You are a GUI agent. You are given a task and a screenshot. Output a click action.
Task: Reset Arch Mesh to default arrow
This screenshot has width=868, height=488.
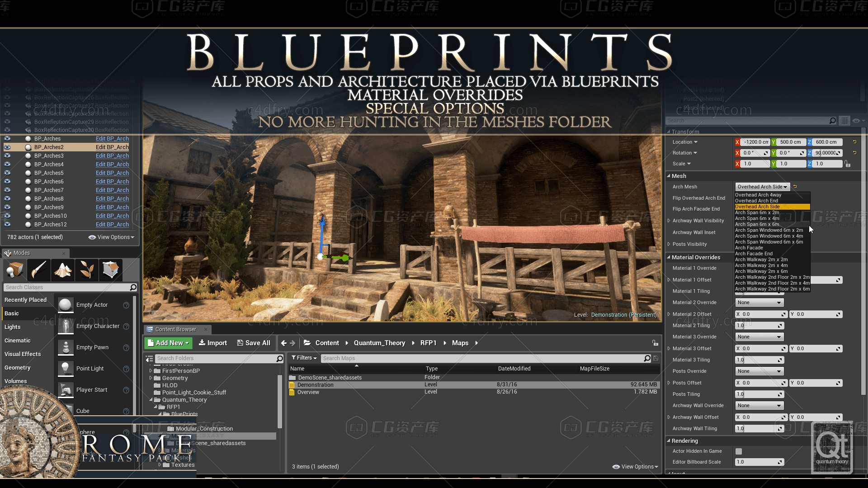[x=795, y=187]
